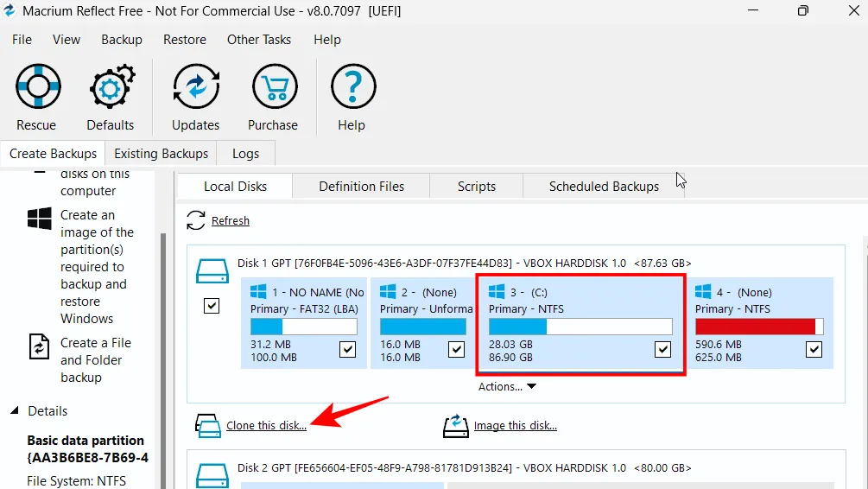This screenshot has height=489, width=868.
Task: Select the Scripts tab
Action: tap(477, 187)
